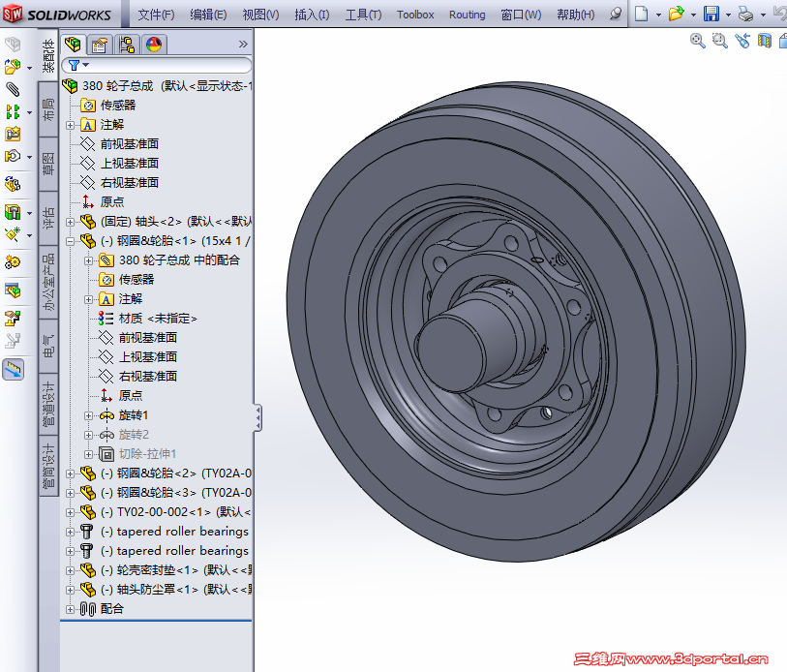
Task: Expand the manager tabs chevron
Action: (x=243, y=45)
